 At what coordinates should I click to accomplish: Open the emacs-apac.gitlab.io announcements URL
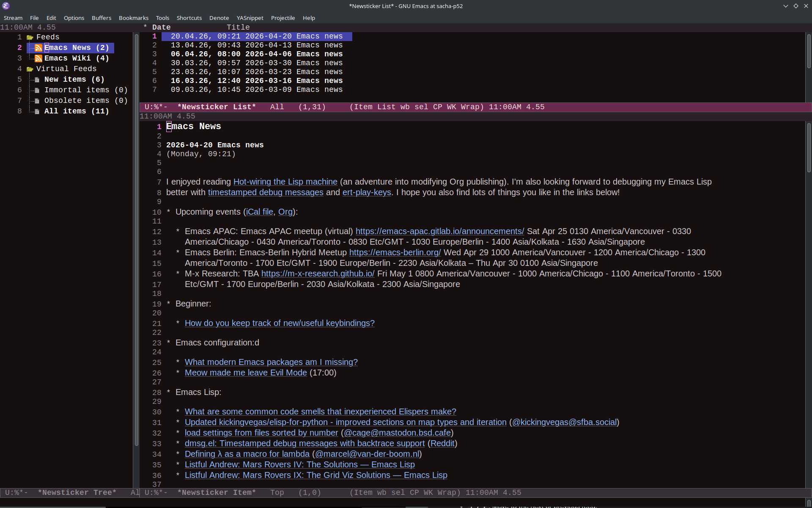[x=440, y=232]
